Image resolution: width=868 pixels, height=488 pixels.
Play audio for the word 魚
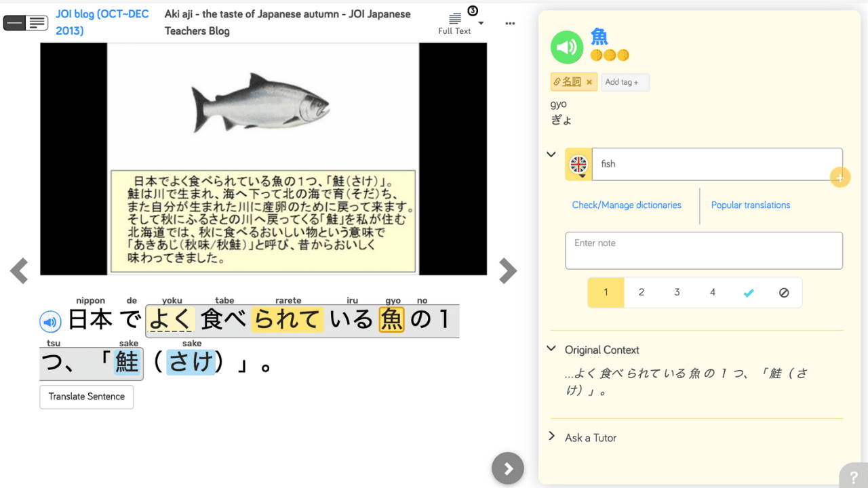[566, 47]
